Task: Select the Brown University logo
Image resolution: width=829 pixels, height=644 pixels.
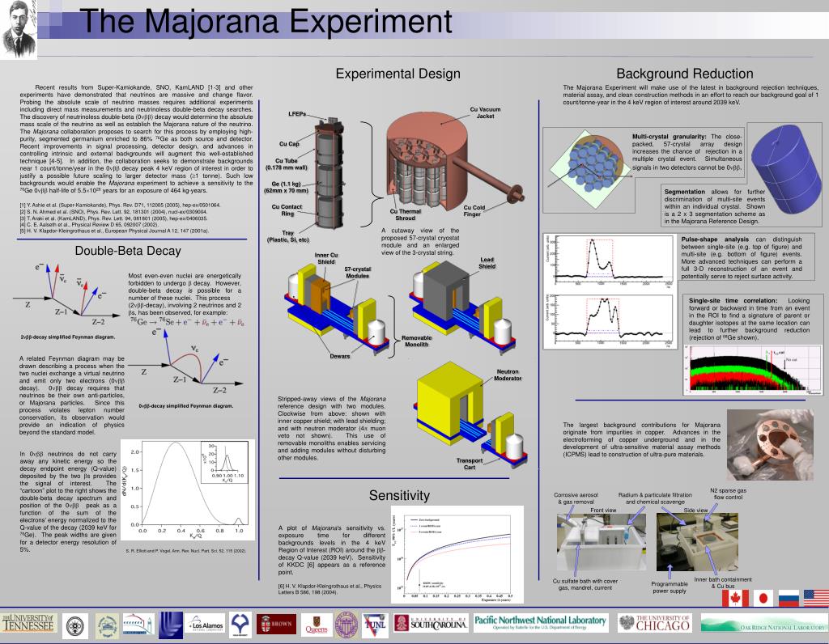Action: coord(276,624)
